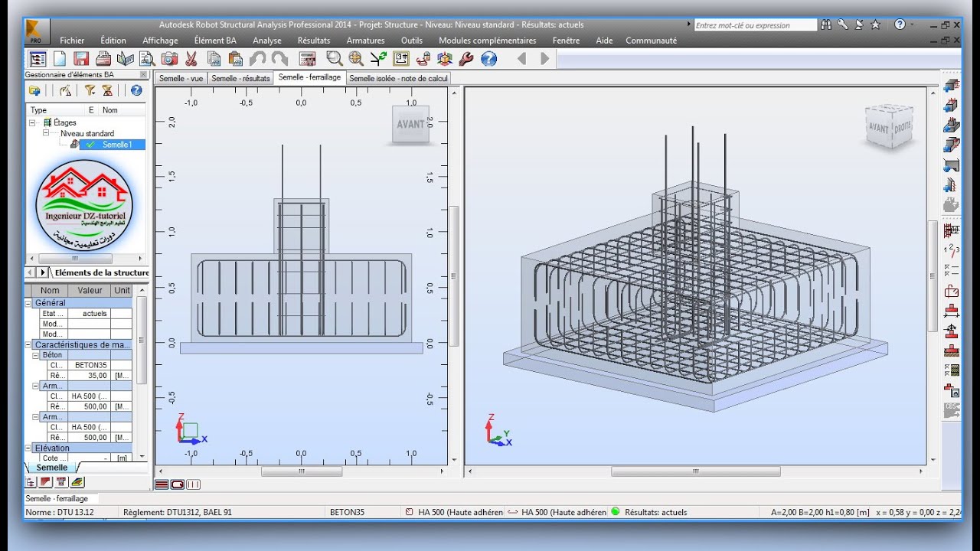Image resolution: width=980 pixels, height=551 pixels.
Task: Collapse the Caractéristiques de matériaux group
Action: tap(29, 344)
